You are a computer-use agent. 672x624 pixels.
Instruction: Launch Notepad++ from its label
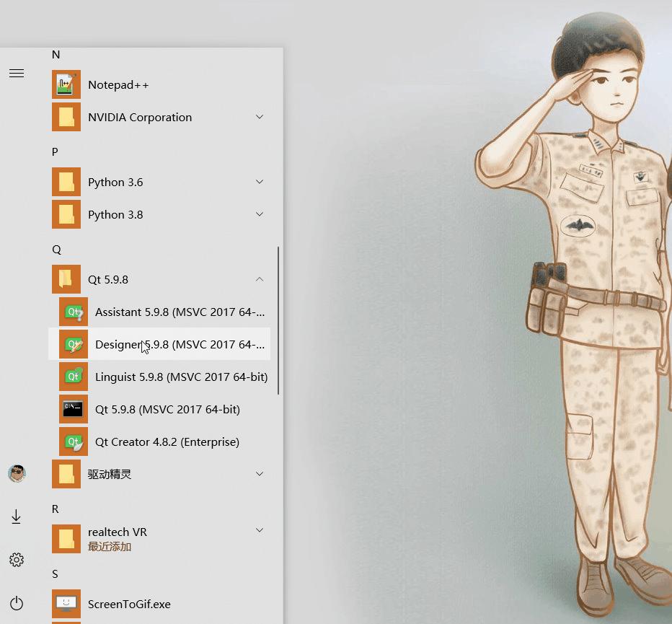click(118, 85)
